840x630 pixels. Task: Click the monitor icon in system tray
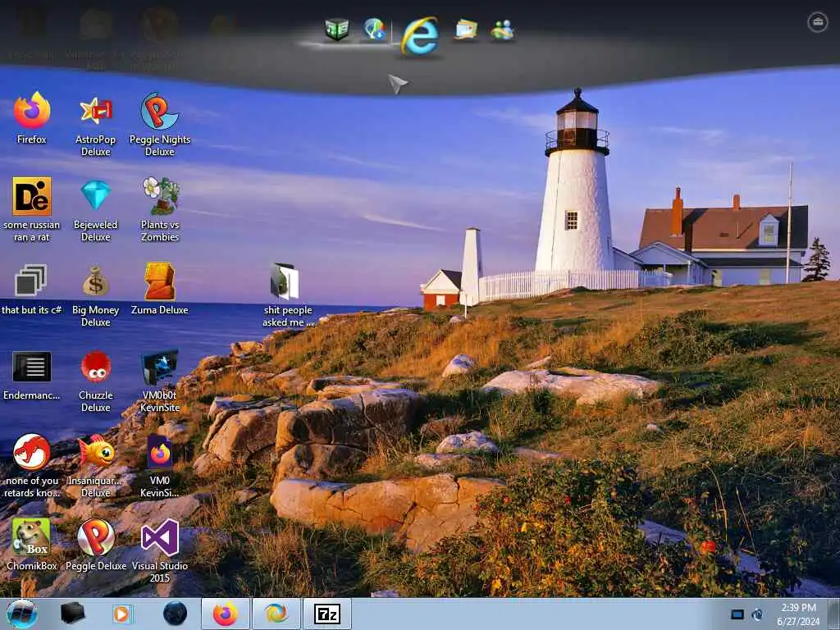click(x=737, y=614)
